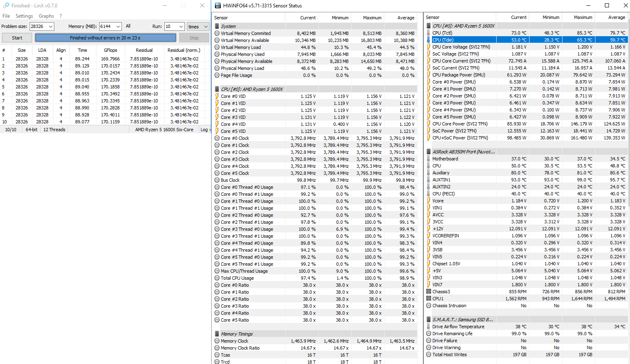Image resolution: width=630 pixels, height=364 pixels.
Task: Click the LinX Time column header
Action: (82, 50)
